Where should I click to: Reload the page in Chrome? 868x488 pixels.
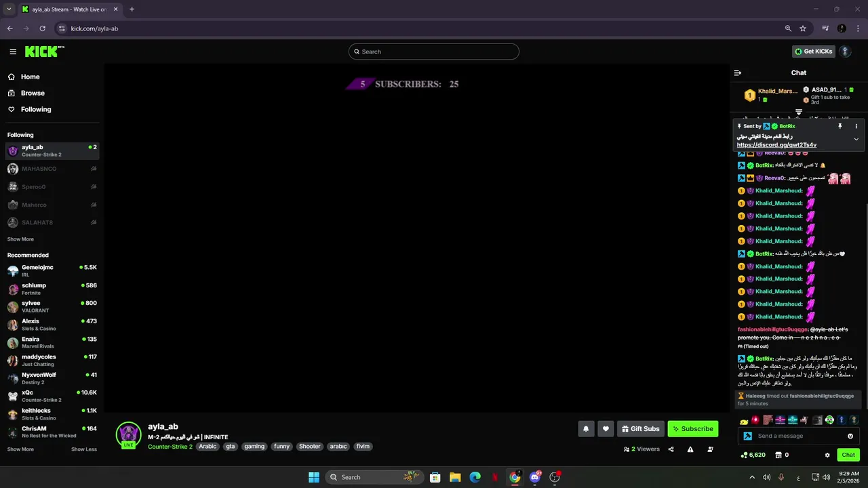pos(42,28)
